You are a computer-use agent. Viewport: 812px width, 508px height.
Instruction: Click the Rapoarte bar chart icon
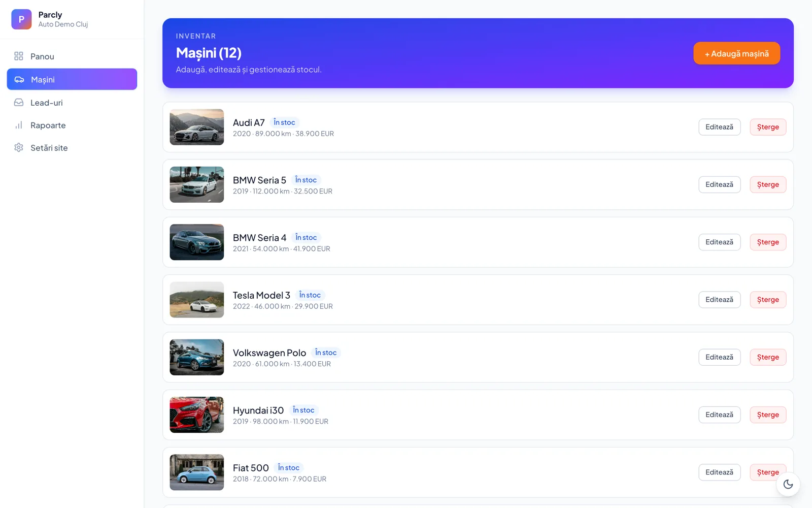pos(19,125)
